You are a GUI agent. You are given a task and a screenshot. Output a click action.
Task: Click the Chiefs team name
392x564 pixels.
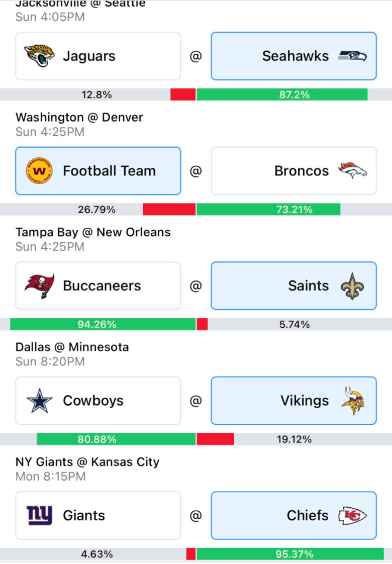(308, 515)
